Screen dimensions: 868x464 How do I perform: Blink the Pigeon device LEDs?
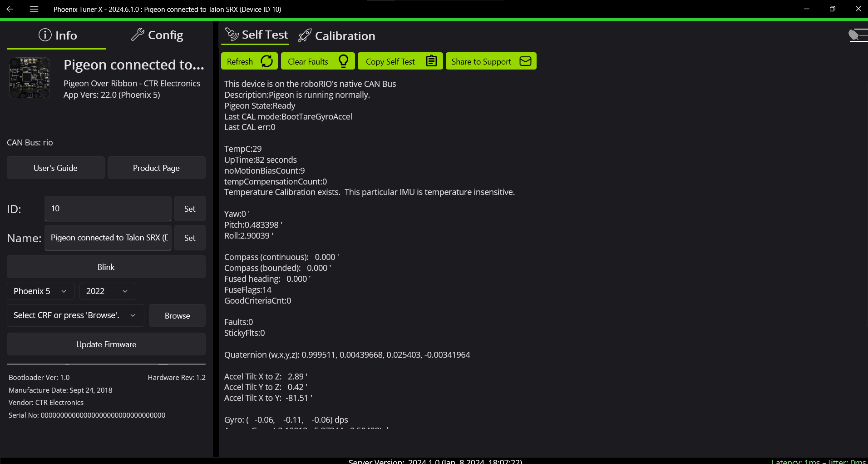click(x=106, y=267)
